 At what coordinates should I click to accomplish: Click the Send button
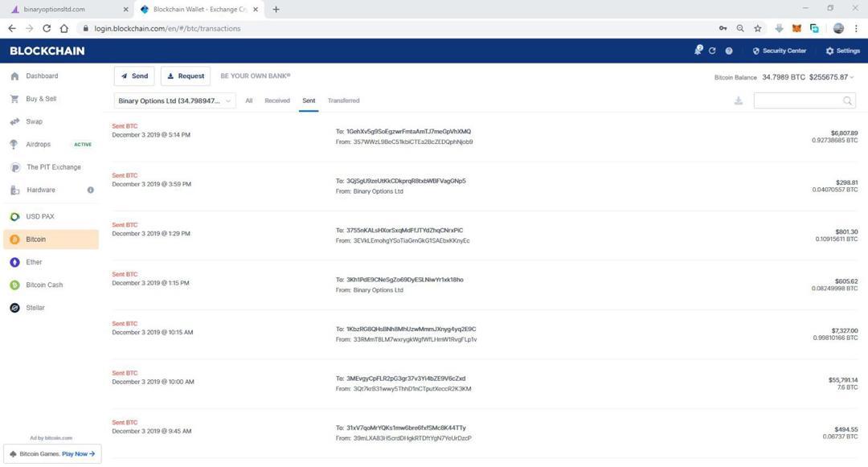coord(134,76)
